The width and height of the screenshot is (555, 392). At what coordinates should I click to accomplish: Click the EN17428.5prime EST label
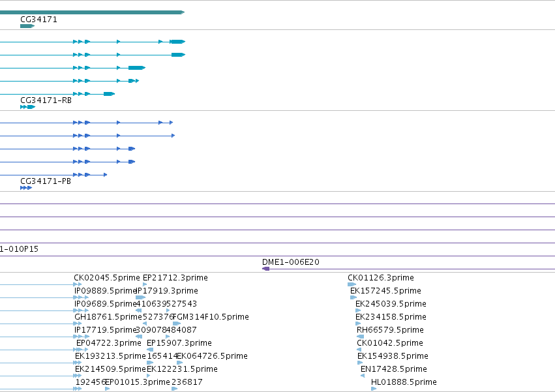pyautogui.click(x=394, y=369)
